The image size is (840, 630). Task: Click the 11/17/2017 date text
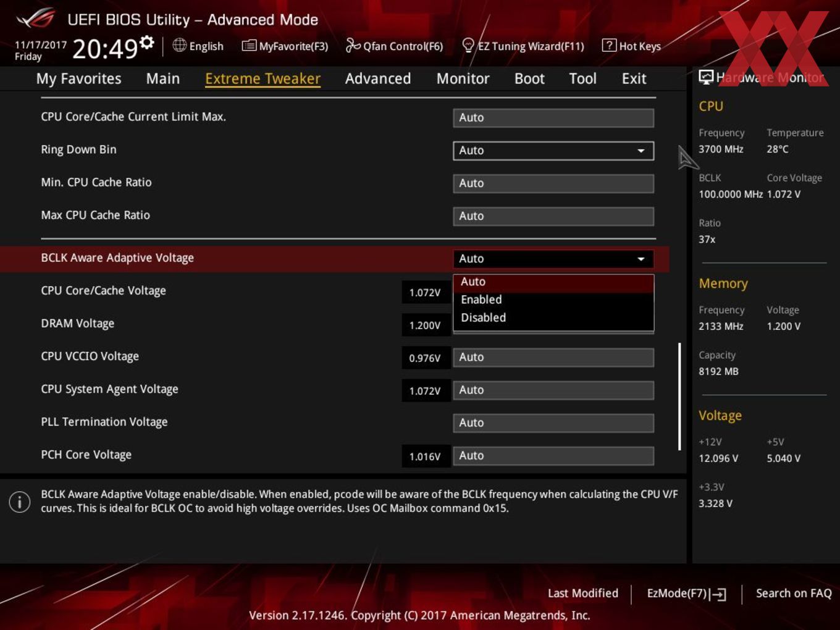(41, 44)
